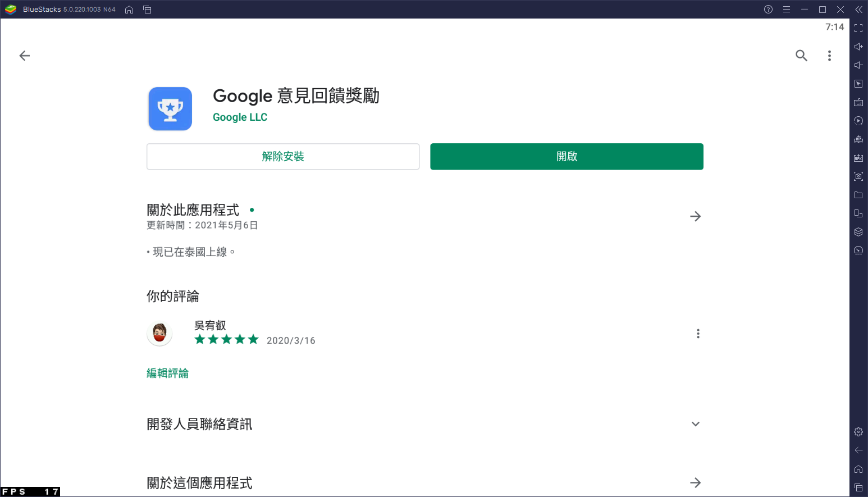
Task: Click the Google Opinion Rewards trophy app icon
Action: point(170,109)
